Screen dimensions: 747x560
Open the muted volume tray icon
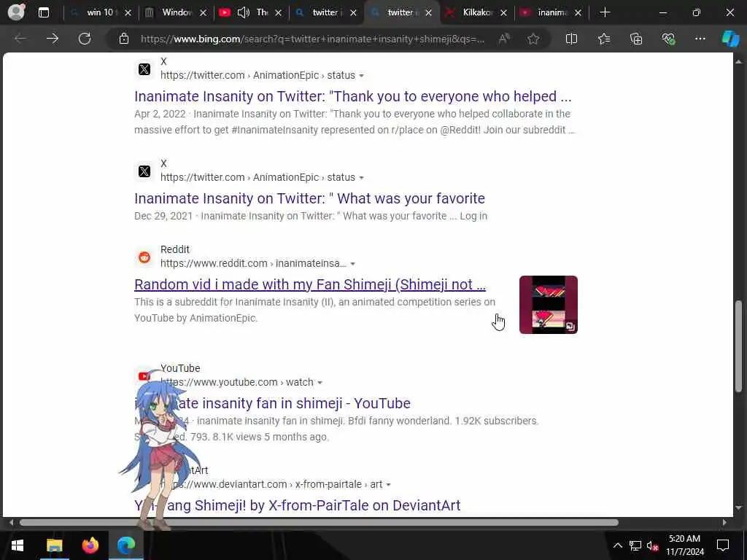click(x=652, y=545)
